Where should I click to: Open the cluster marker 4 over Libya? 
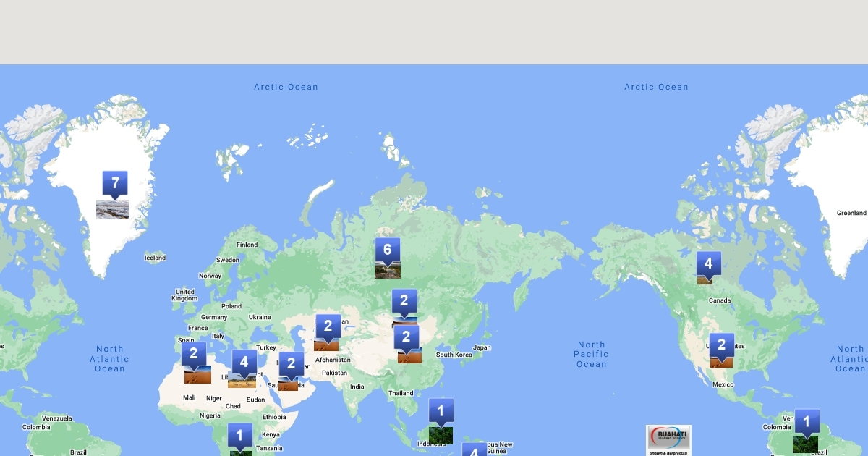point(244,361)
